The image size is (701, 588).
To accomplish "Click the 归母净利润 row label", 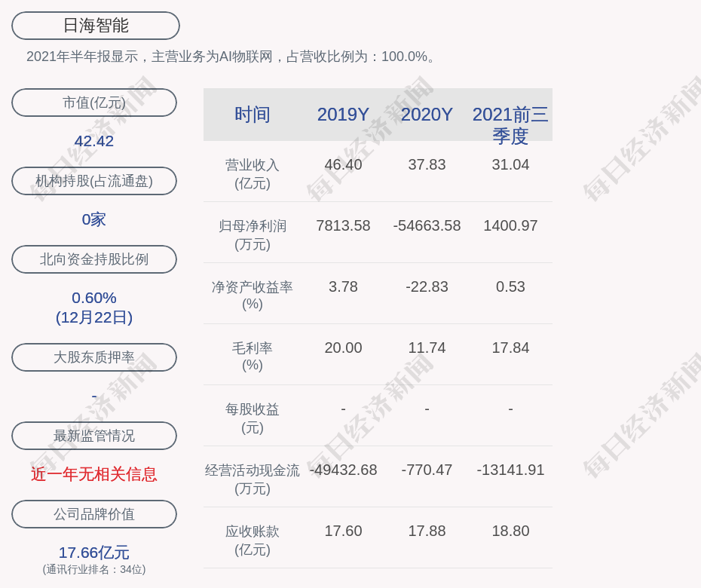I will [252, 234].
